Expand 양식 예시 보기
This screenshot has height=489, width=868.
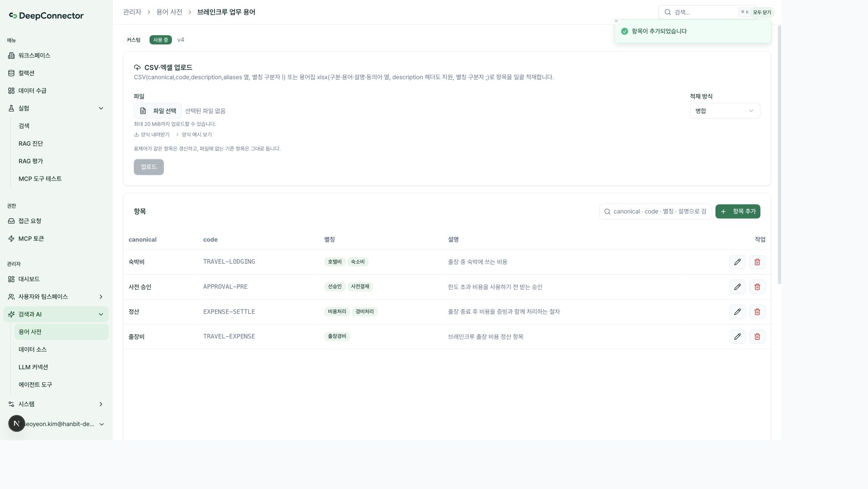pos(194,135)
